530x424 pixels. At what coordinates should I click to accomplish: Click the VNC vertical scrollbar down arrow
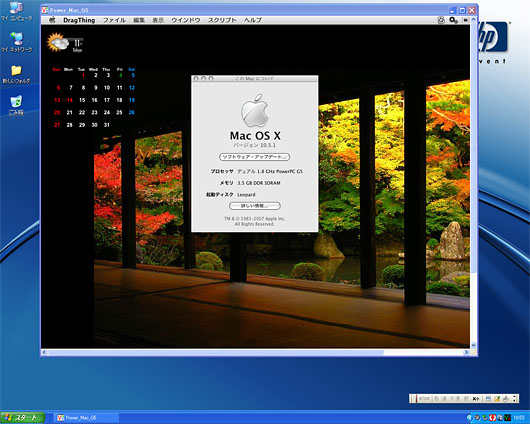(473, 345)
